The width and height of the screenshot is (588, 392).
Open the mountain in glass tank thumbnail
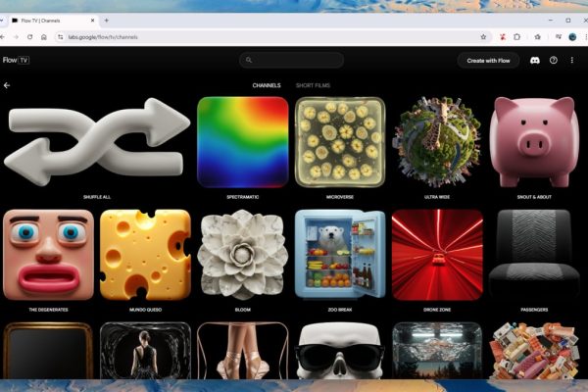click(437, 351)
